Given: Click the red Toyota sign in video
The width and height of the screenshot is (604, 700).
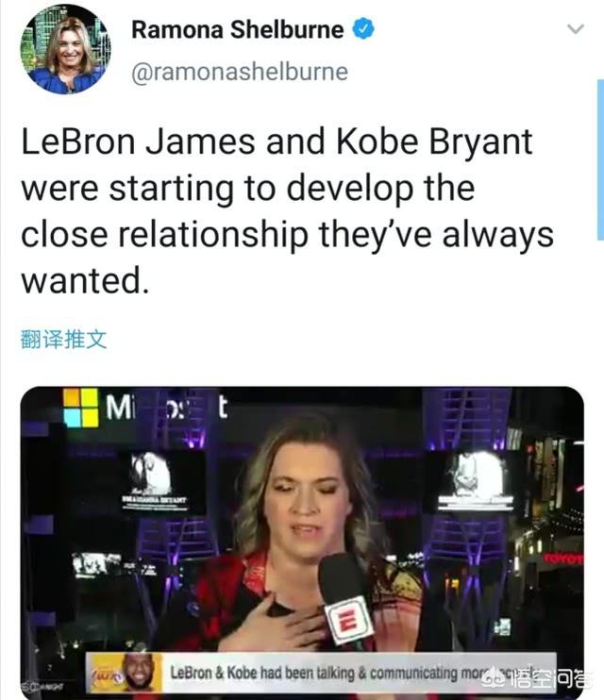Looking at the screenshot, I should (x=563, y=558).
